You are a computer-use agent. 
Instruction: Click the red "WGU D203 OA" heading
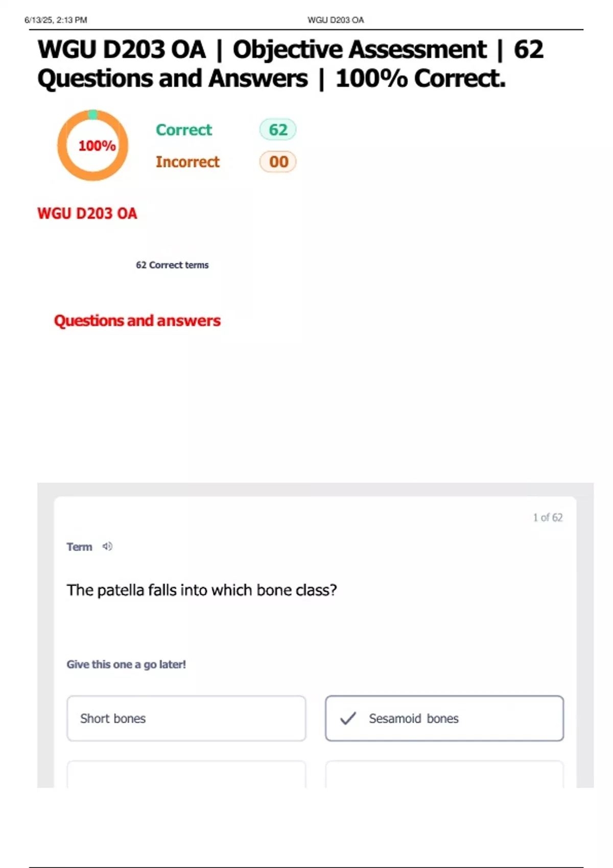click(87, 213)
